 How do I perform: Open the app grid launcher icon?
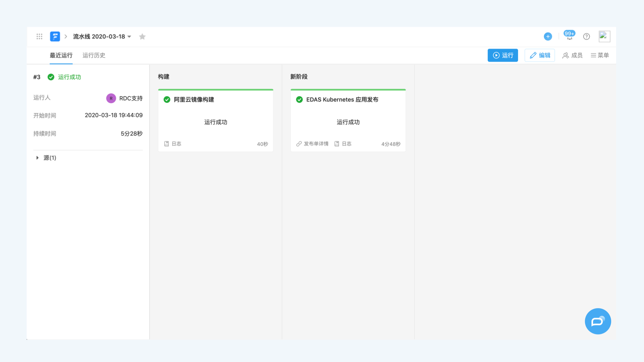(x=39, y=37)
